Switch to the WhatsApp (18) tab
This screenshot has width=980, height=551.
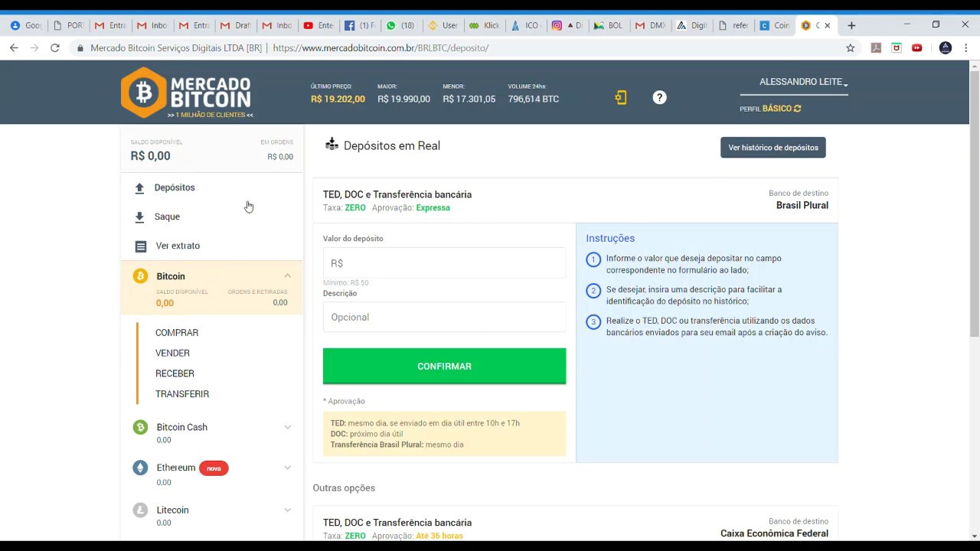400,25
